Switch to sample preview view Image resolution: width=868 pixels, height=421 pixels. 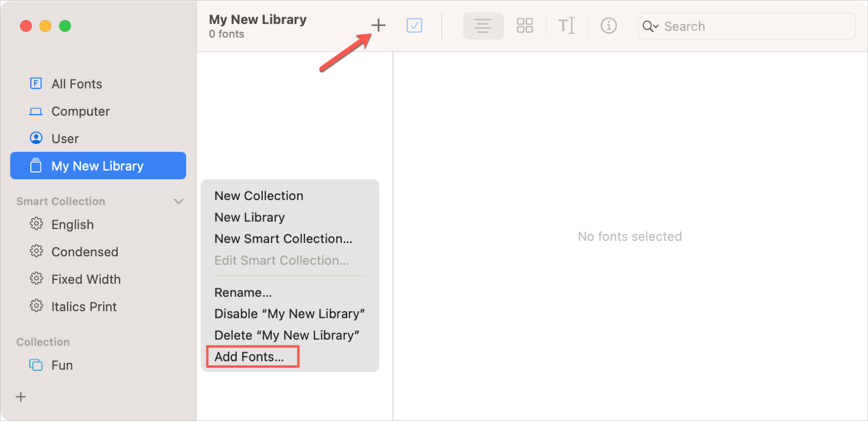click(x=483, y=26)
